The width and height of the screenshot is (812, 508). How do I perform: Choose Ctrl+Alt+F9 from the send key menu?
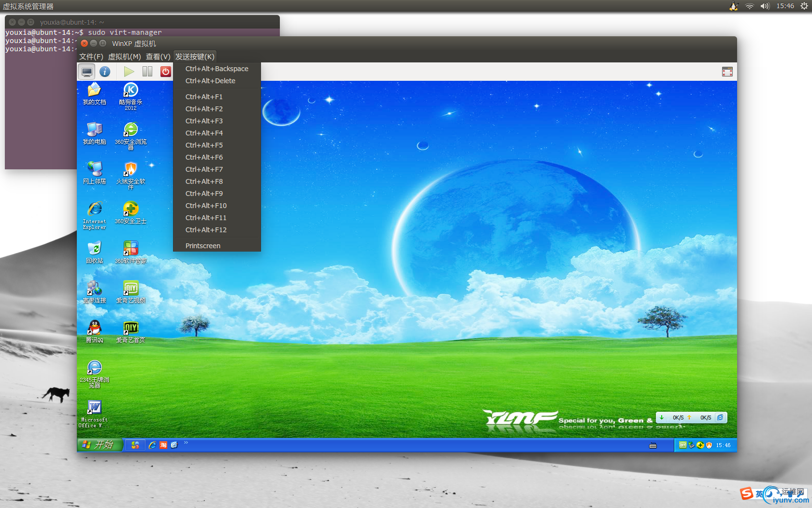pyautogui.click(x=217, y=194)
